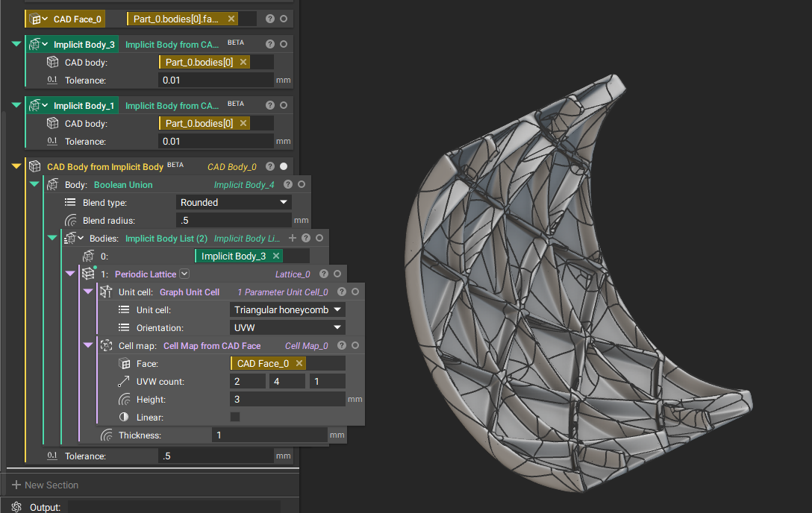The image size is (812, 513).
Task: Click help icon for Implicit Body_4
Action: click(288, 184)
